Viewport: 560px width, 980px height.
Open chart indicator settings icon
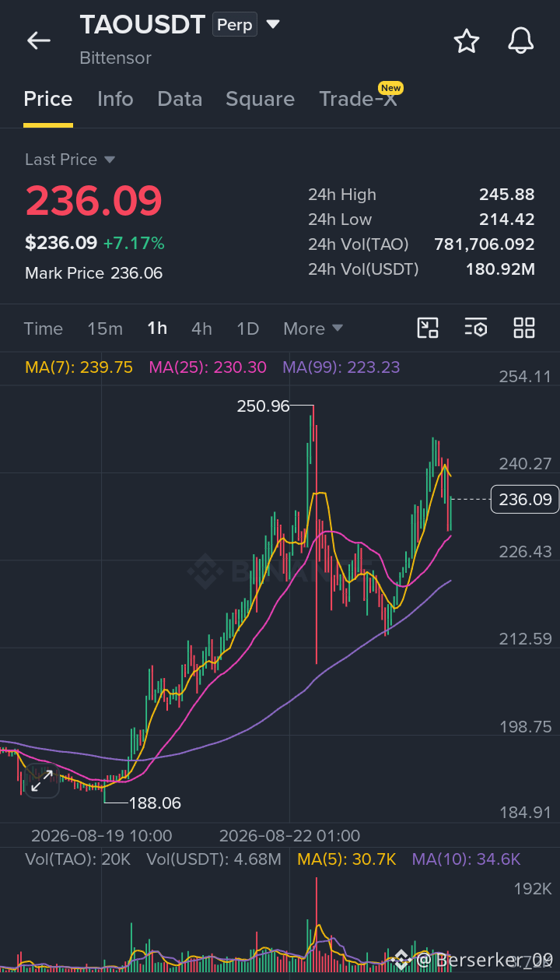[476, 328]
